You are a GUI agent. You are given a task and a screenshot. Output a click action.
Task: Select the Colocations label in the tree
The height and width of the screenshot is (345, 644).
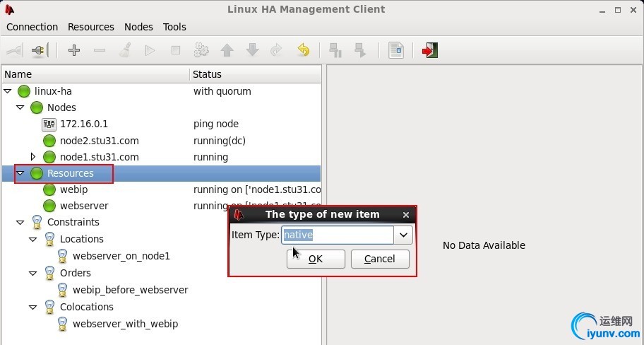[87, 307]
